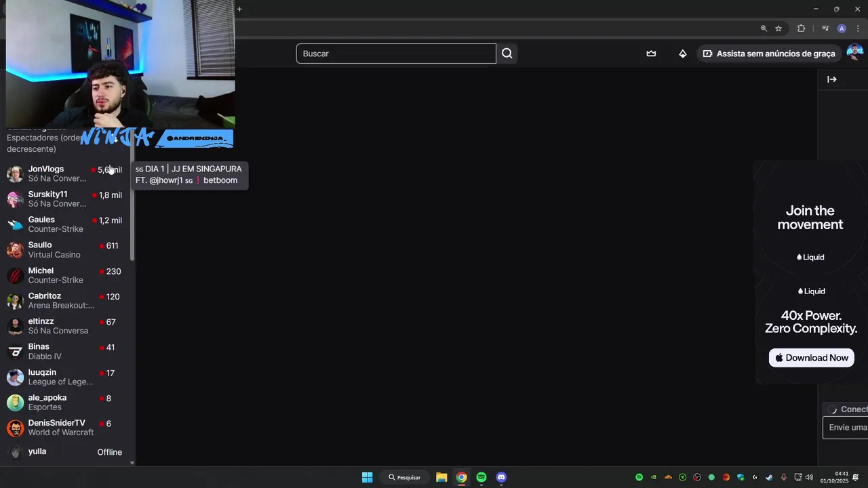Open the Prime loot crown icon
Image resolution: width=868 pixels, height=488 pixels.
pos(651,54)
